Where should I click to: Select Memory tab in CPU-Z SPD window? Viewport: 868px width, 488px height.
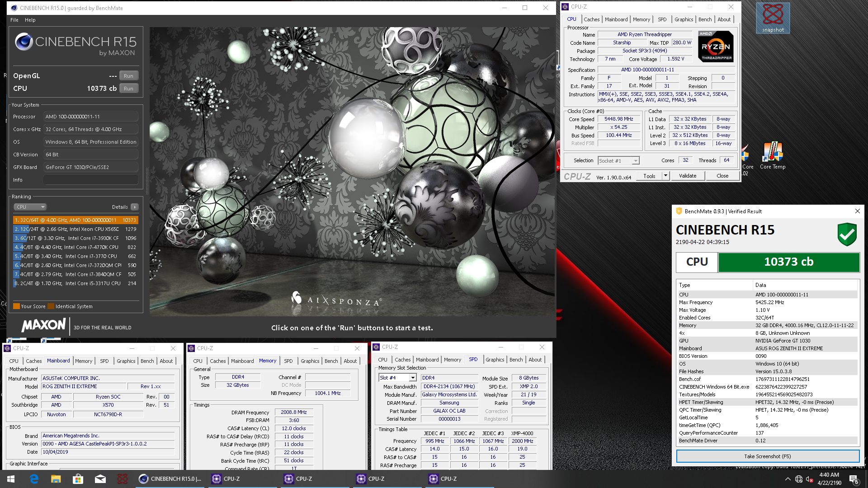point(453,360)
